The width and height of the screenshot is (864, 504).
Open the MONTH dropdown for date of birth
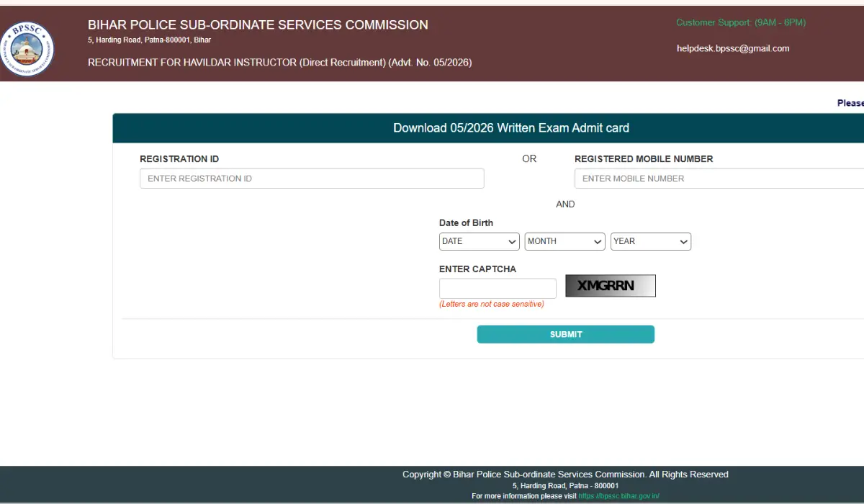click(x=565, y=241)
